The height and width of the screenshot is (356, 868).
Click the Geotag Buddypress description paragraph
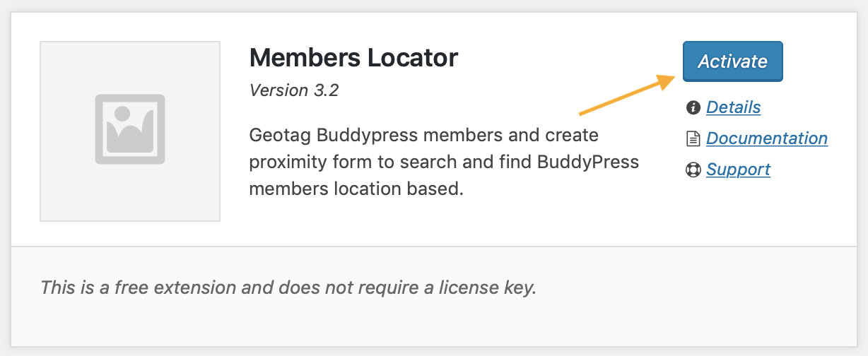(x=444, y=162)
